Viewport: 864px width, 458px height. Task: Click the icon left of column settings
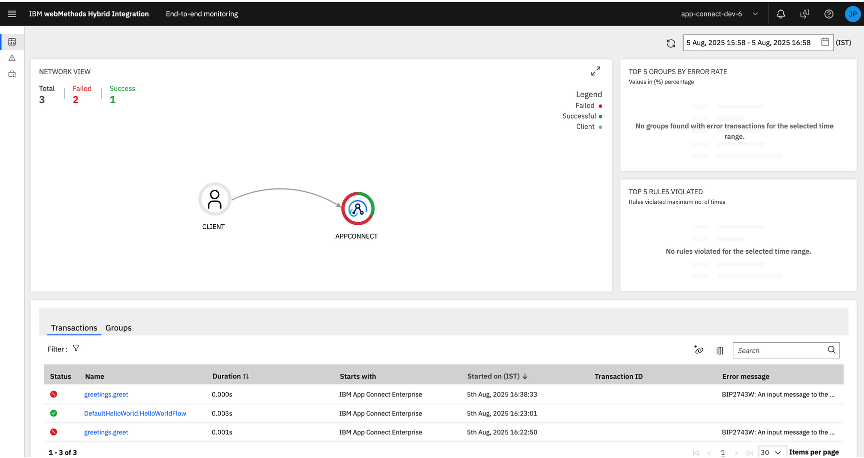[698, 350]
